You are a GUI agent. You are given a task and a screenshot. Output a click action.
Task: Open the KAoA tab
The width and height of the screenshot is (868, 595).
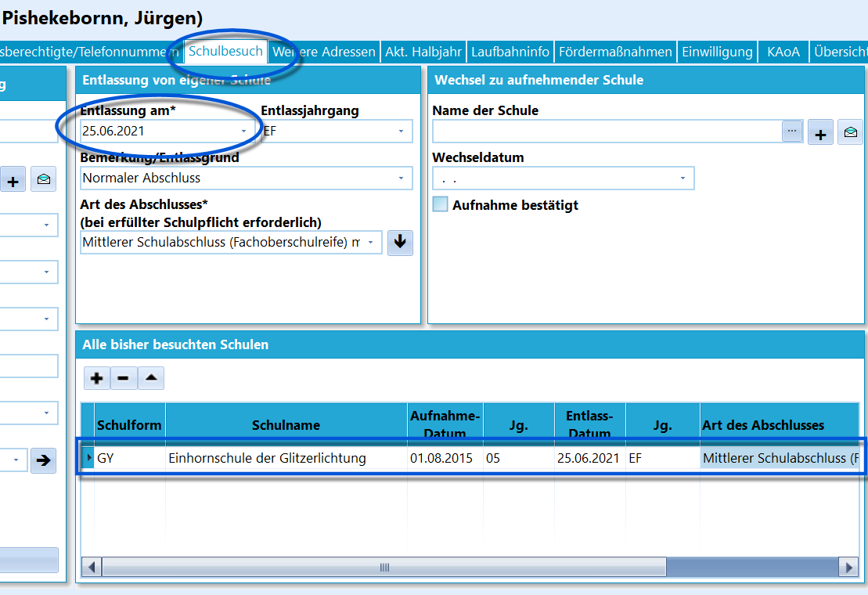coord(783,52)
